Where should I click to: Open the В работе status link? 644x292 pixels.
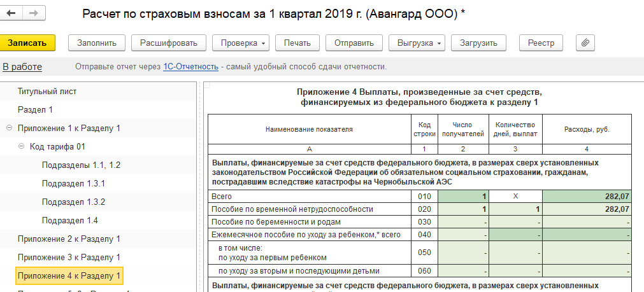click(x=22, y=67)
